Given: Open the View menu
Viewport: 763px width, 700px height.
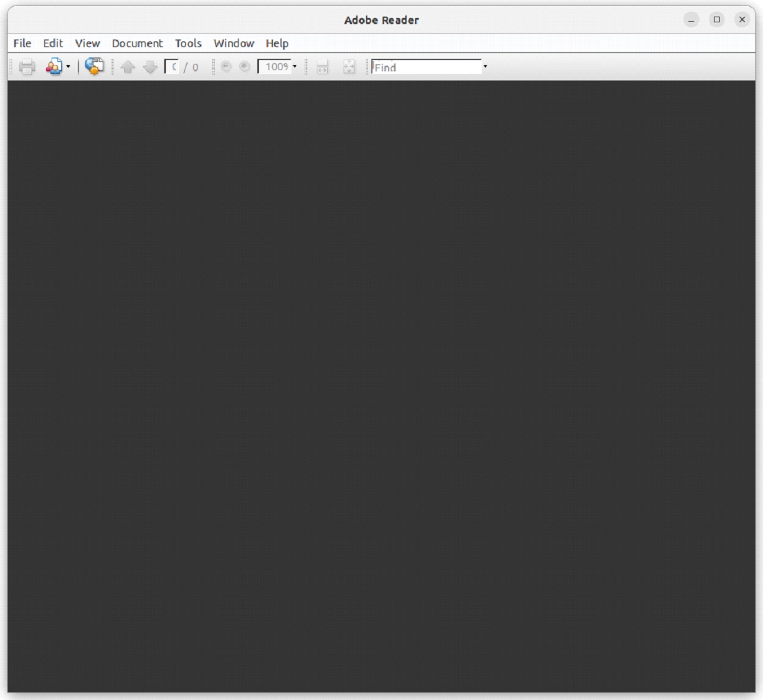Looking at the screenshot, I should tap(87, 43).
